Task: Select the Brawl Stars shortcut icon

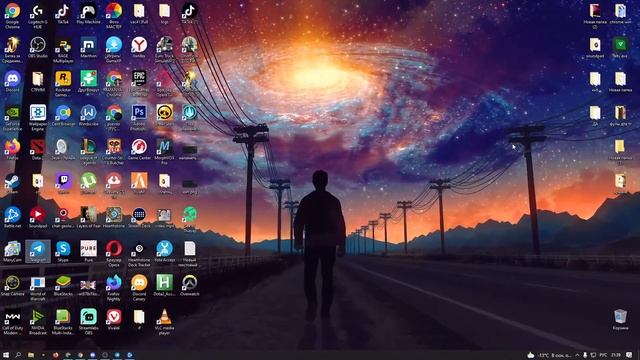Action: click(x=164, y=116)
